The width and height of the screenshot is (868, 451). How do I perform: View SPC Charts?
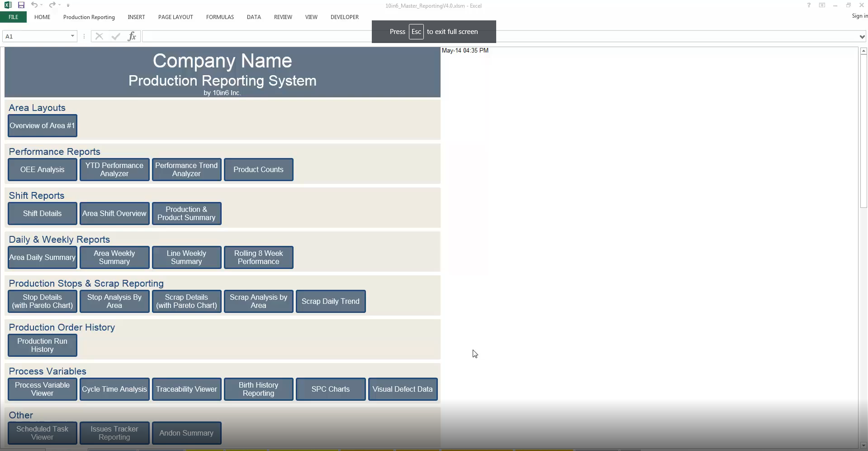point(331,389)
